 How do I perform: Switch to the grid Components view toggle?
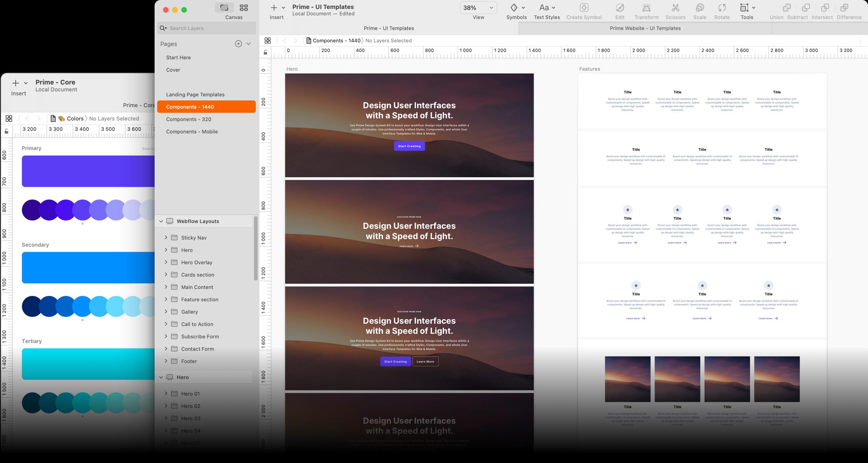coord(244,8)
